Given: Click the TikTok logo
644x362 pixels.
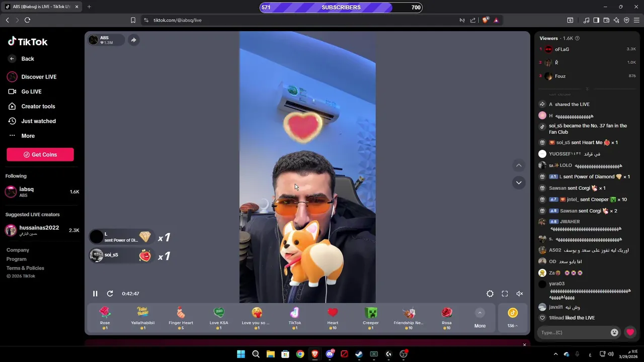Looking at the screenshot, I should click(x=28, y=42).
